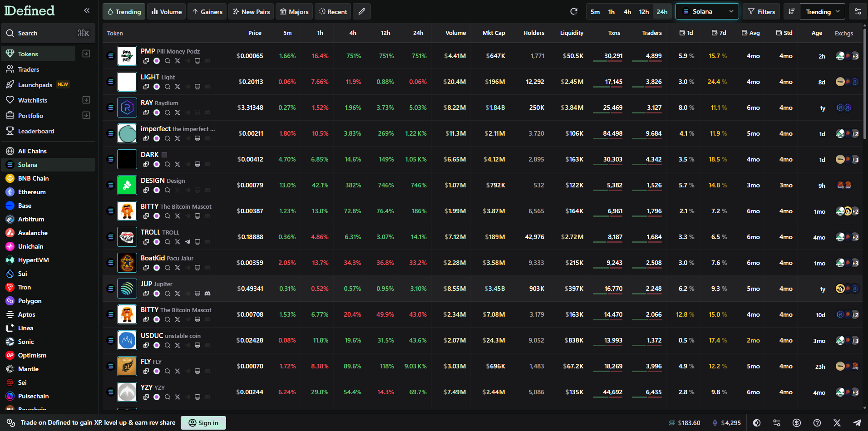
Task: Toggle the light/dark theme in bottom bar
Action: pyautogui.click(x=757, y=423)
